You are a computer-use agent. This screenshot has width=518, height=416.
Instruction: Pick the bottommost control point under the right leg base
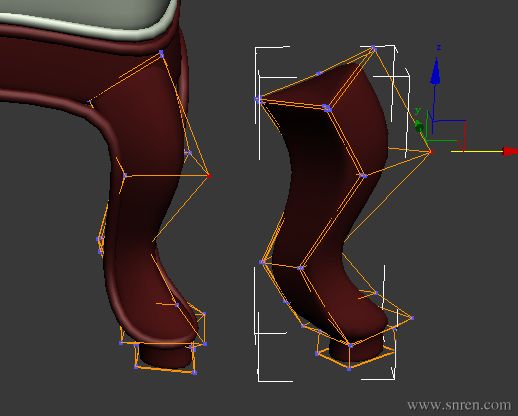pyautogui.click(x=349, y=369)
